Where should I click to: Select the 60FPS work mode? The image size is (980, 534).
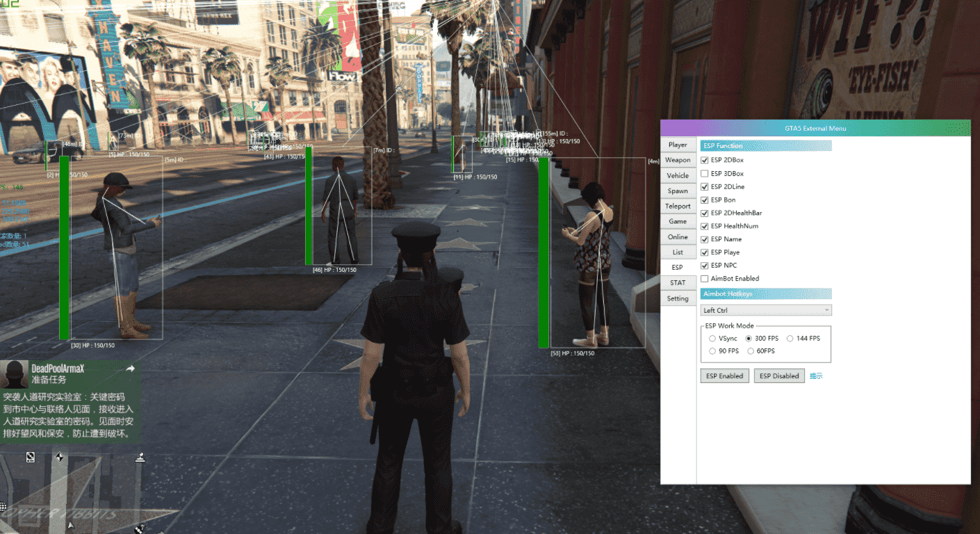click(751, 351)
